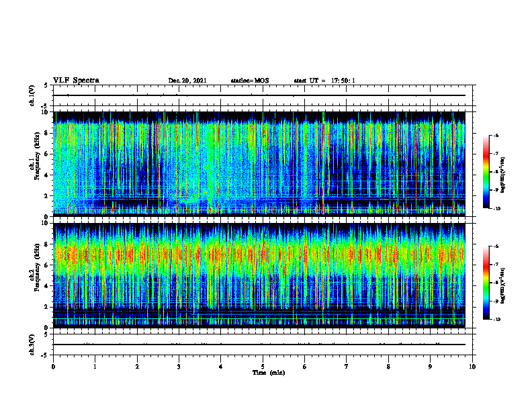Click the time axis tick label "2"
This screenshot has width=532, height=411.
click(x=137, y=367)
